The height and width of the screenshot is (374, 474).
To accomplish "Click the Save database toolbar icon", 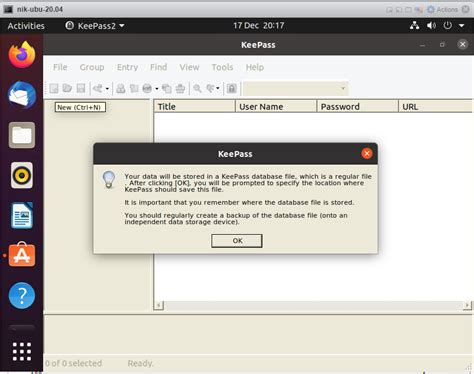I will pyautogui.click(x=81, y=88).
